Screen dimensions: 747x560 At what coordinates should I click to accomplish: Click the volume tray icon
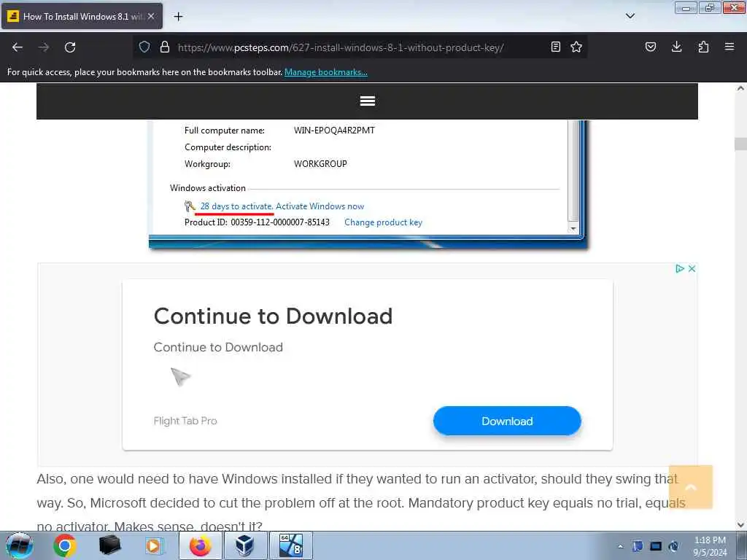[673, 546]
